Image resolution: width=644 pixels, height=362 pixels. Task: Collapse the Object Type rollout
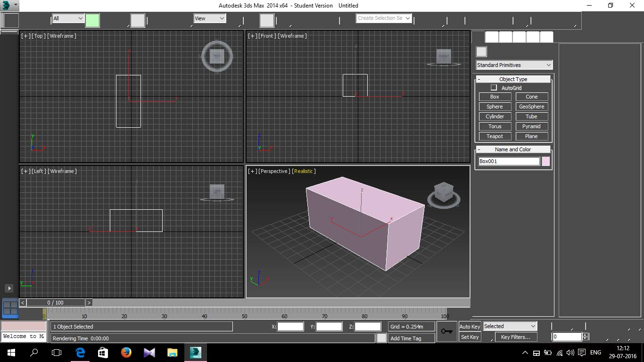[x=513, y=79]
